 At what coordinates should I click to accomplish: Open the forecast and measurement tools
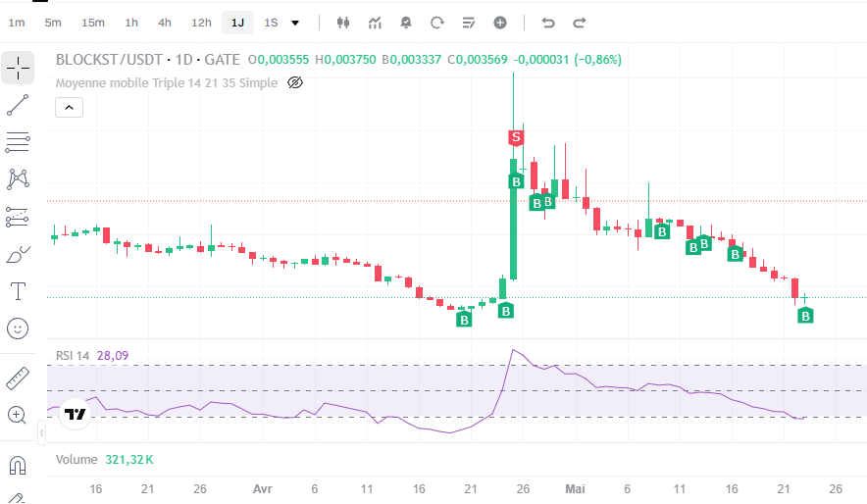[18, 217]
